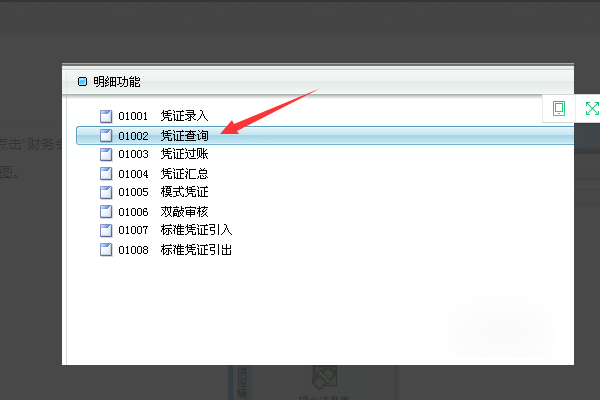The image size is (600, 400).
Task: Select 凭证查询 entry
Action: 184,136
